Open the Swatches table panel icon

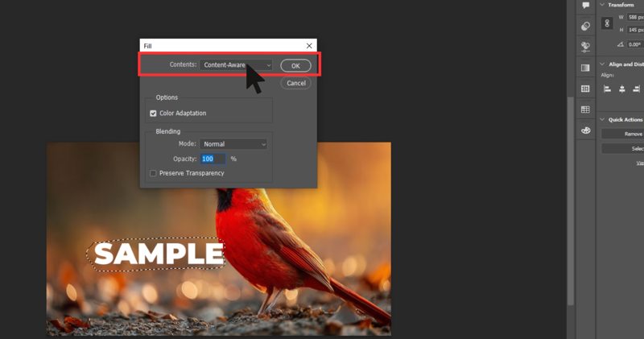click(585, 110)
